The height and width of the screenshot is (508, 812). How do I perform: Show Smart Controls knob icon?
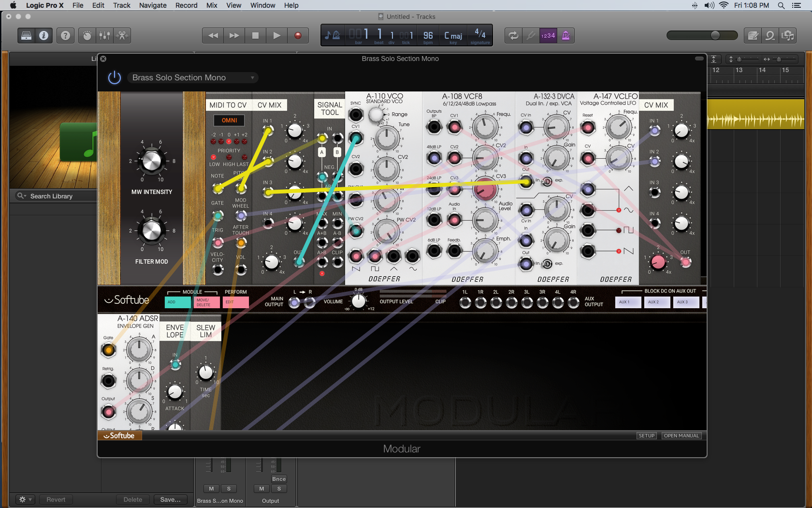click(x=87, y=35)
